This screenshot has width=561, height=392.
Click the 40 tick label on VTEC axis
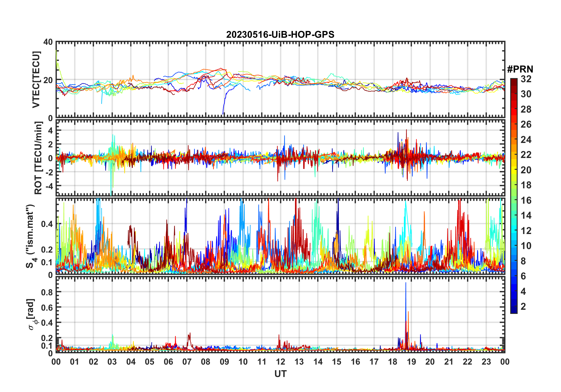point(48,42)
